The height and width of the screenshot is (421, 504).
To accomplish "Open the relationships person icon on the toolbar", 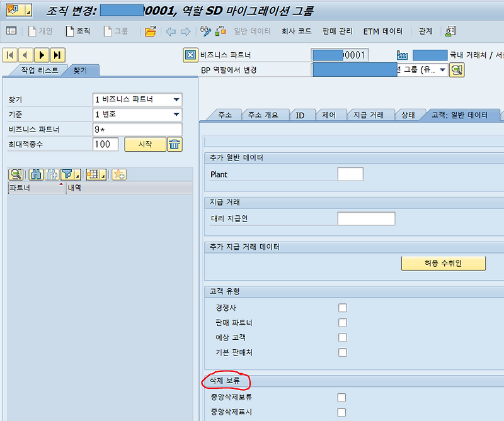I will click(451, 30).
